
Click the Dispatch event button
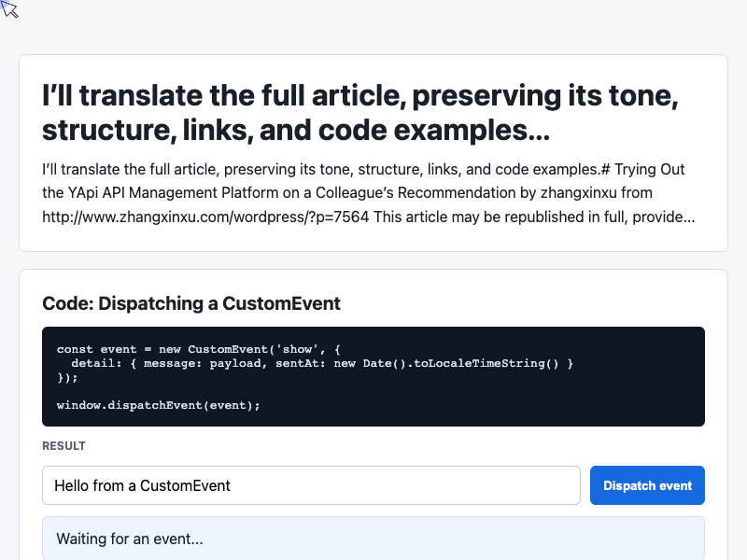coord(647,485)
